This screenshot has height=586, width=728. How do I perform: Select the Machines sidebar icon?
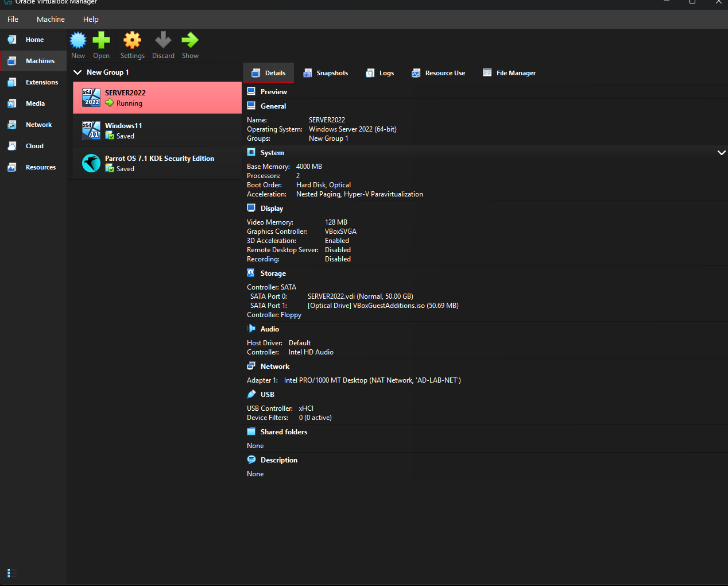12,61
